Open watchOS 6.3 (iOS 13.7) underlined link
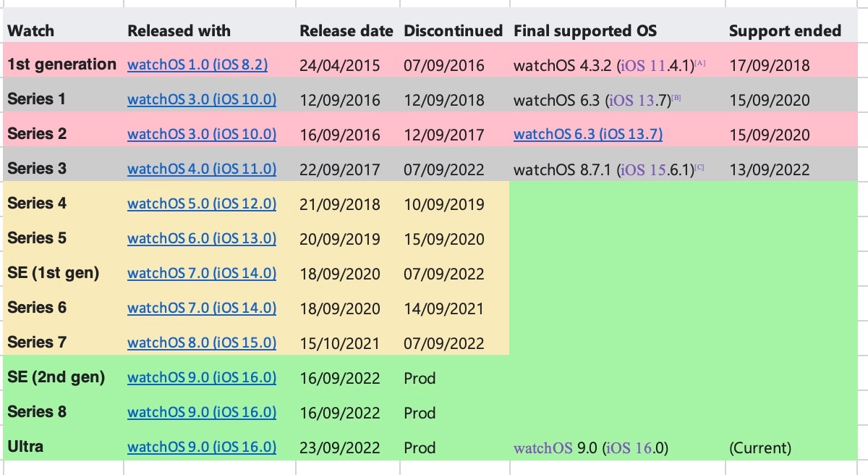The height and width of the screenshot is (475, 868). (x=588, y=134)
